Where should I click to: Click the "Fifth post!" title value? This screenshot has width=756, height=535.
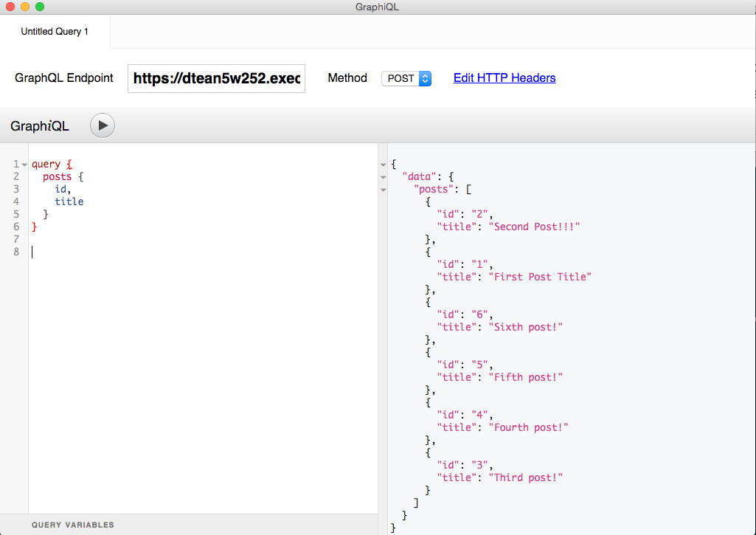click(x=526, y=377)
